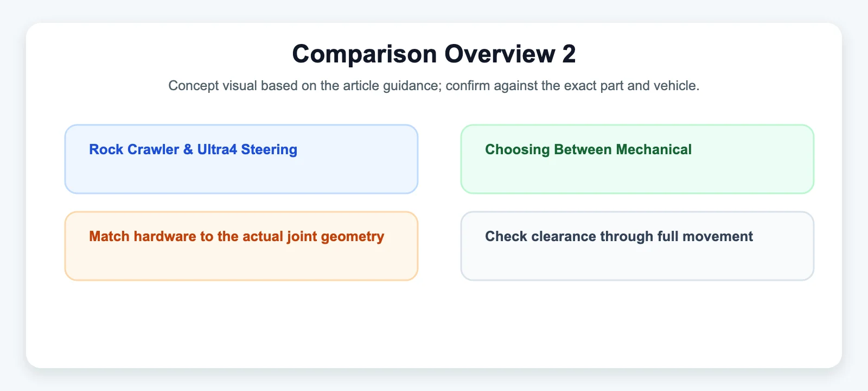
Task: Select the concept visual subtitle text
Action: coord(434,86)
